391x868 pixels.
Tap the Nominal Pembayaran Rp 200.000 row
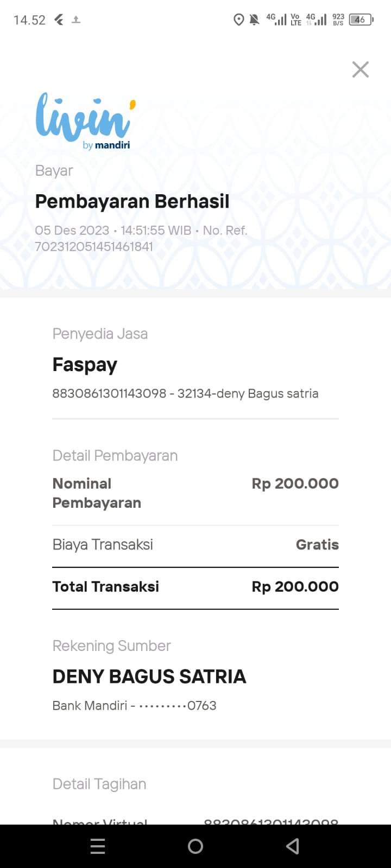195,493
